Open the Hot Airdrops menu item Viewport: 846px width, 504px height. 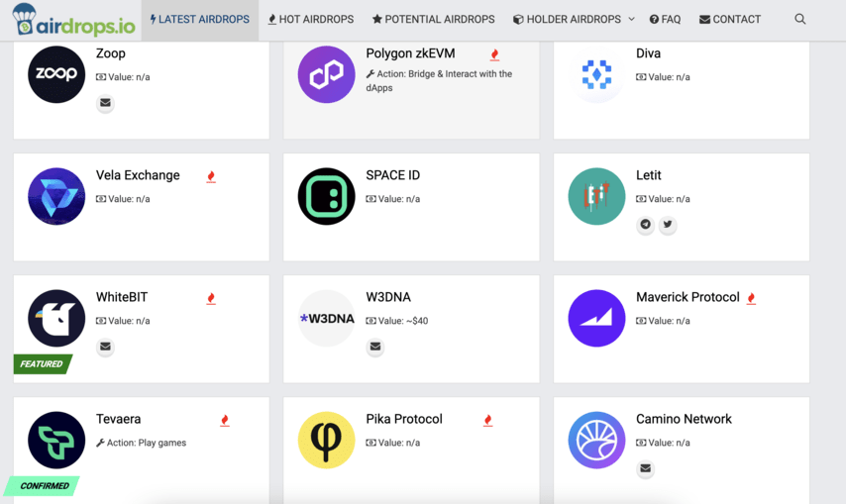(311, 20)
